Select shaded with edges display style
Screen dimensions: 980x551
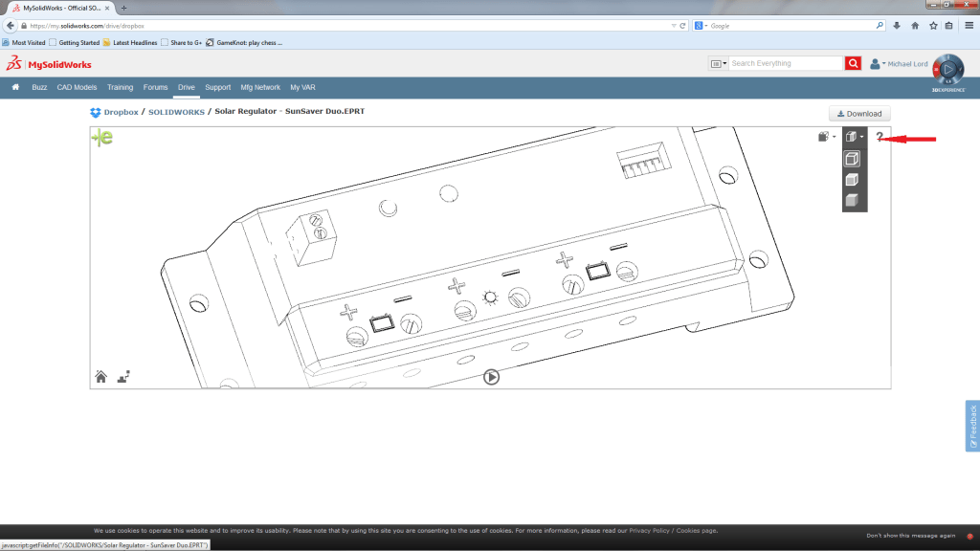851,180
